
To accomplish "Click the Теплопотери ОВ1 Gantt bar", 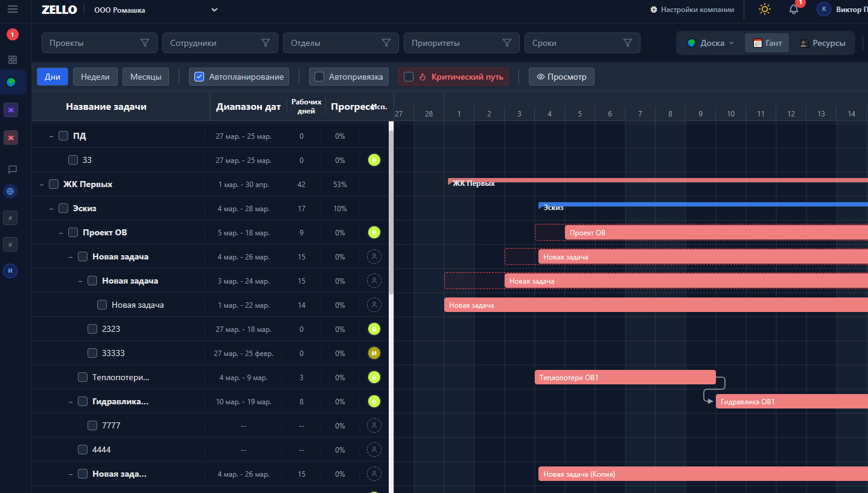I will click(625, 378).
